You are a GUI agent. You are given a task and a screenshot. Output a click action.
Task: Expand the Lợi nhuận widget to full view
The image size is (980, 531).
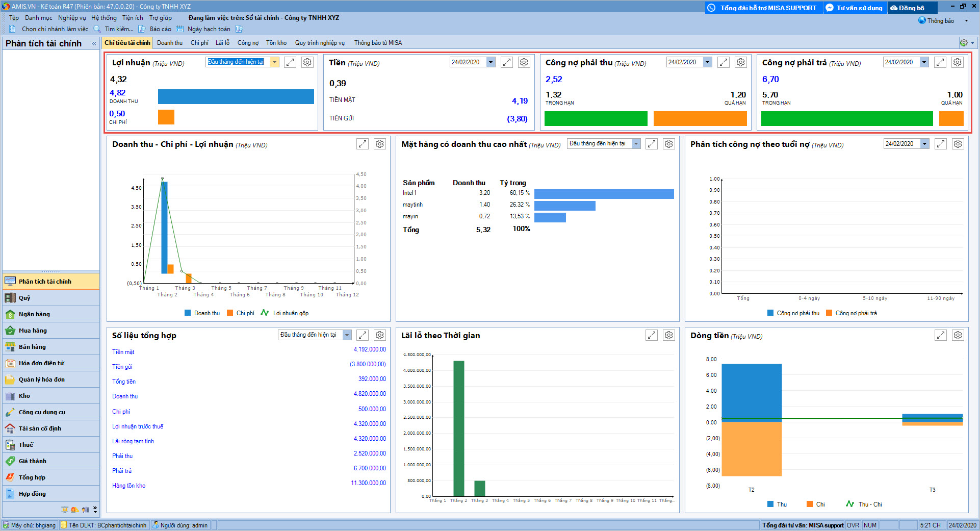click(290, 62)
